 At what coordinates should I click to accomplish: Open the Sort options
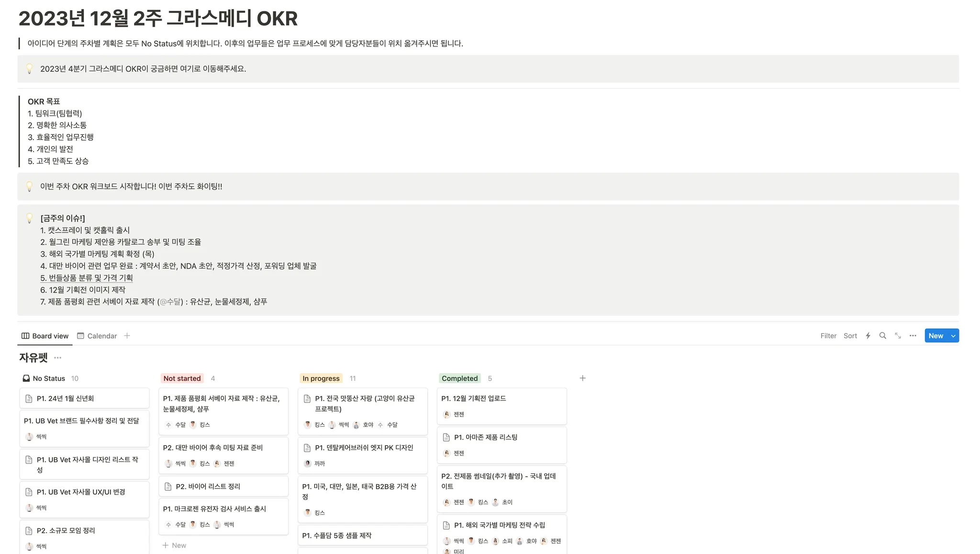pyautogui.click(x=850, y=336)
